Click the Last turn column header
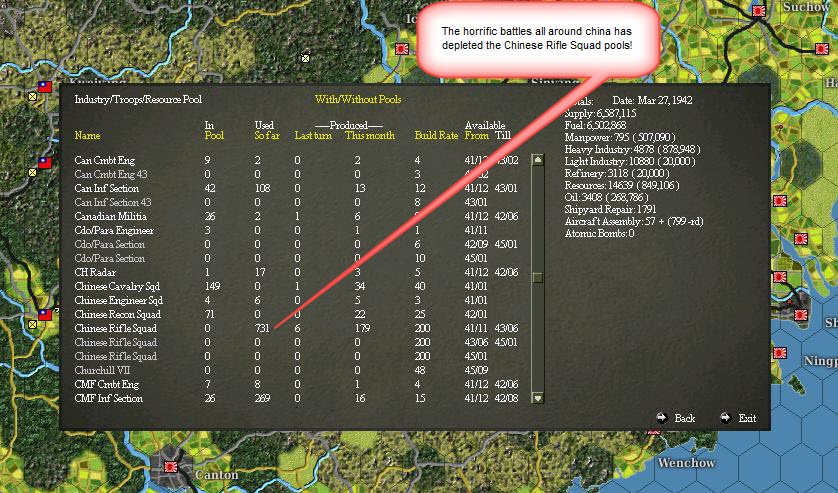 pyautogui.click(x=313, y=136)
